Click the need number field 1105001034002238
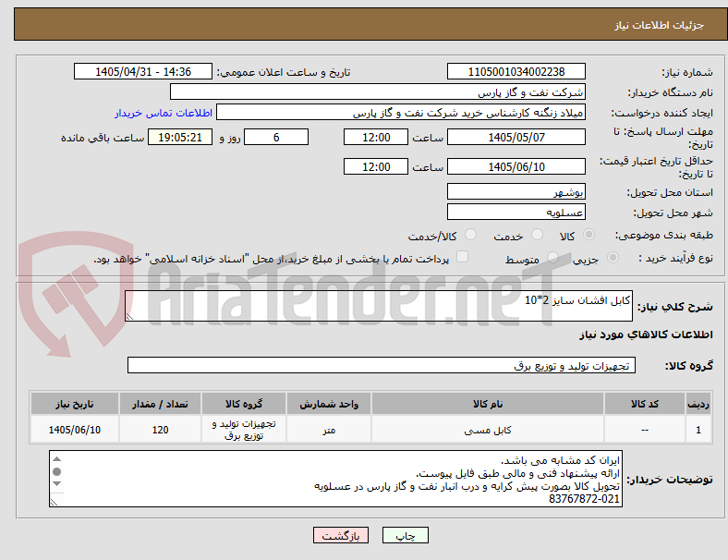Screen dimensions: 728x560 516,71
